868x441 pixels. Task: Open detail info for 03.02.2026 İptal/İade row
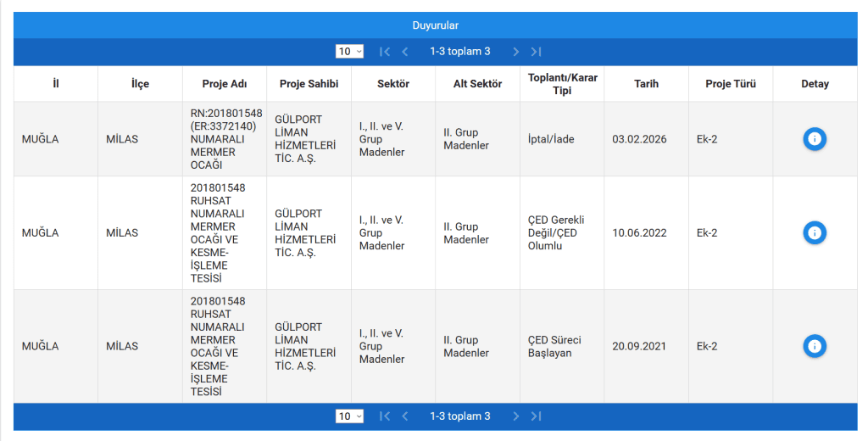pos(815,139)
